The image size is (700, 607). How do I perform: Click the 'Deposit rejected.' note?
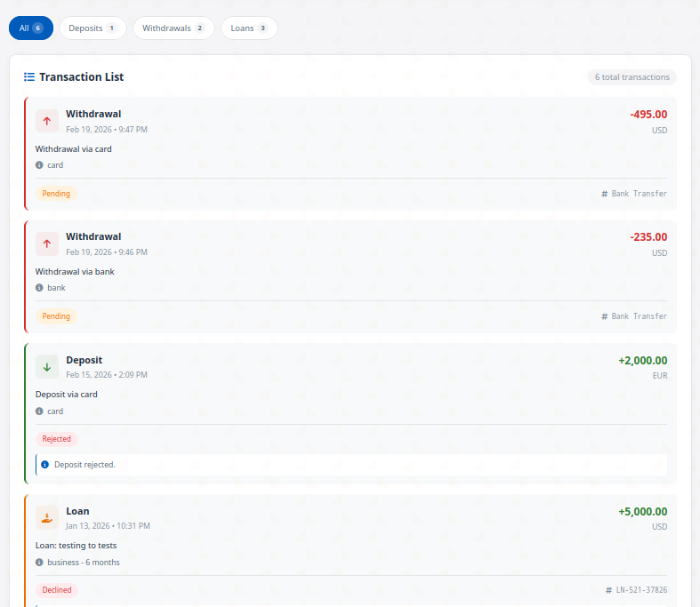(x=84, y=465)
